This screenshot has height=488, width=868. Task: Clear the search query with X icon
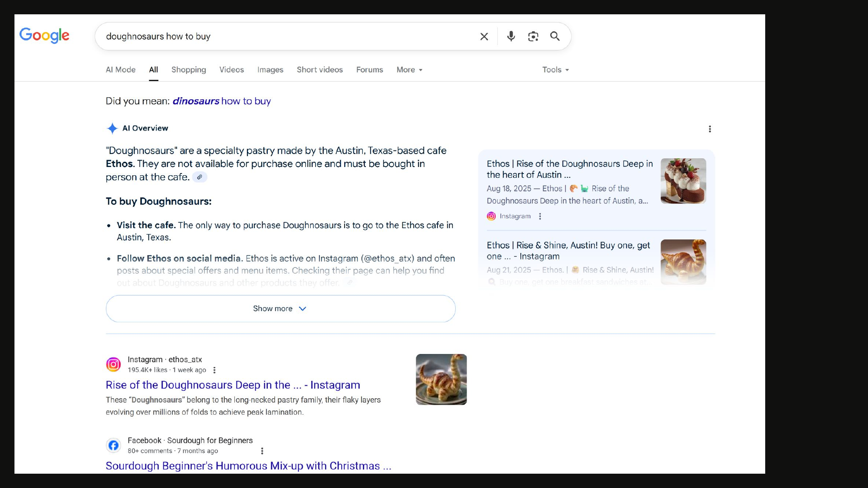tap(484, 36)
